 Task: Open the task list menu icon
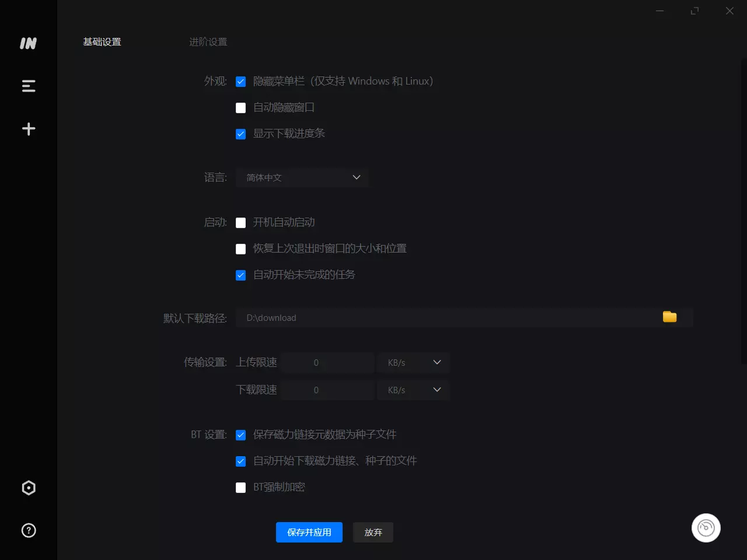pos(29,86)
